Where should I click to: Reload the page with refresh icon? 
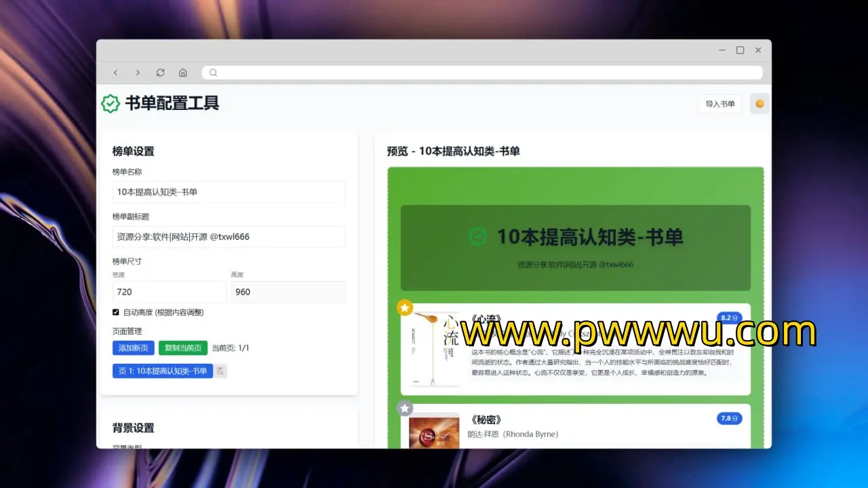click(x=160, y=73)
